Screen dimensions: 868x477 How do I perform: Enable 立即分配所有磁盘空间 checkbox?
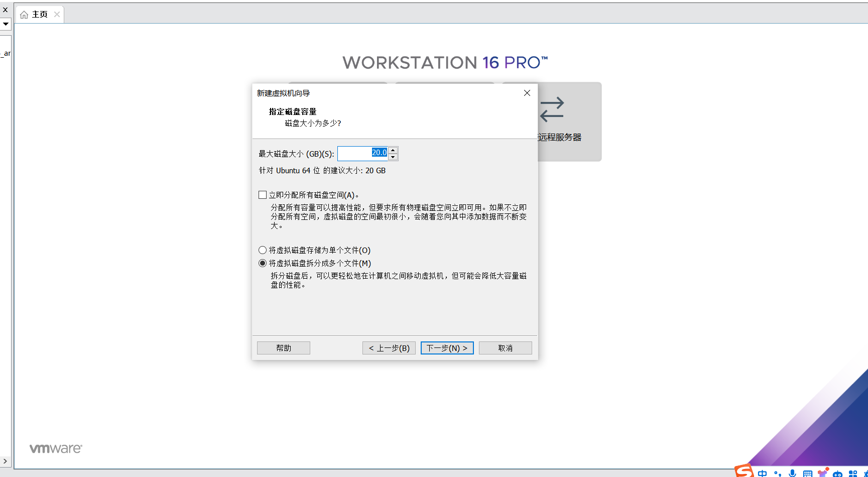263,195
